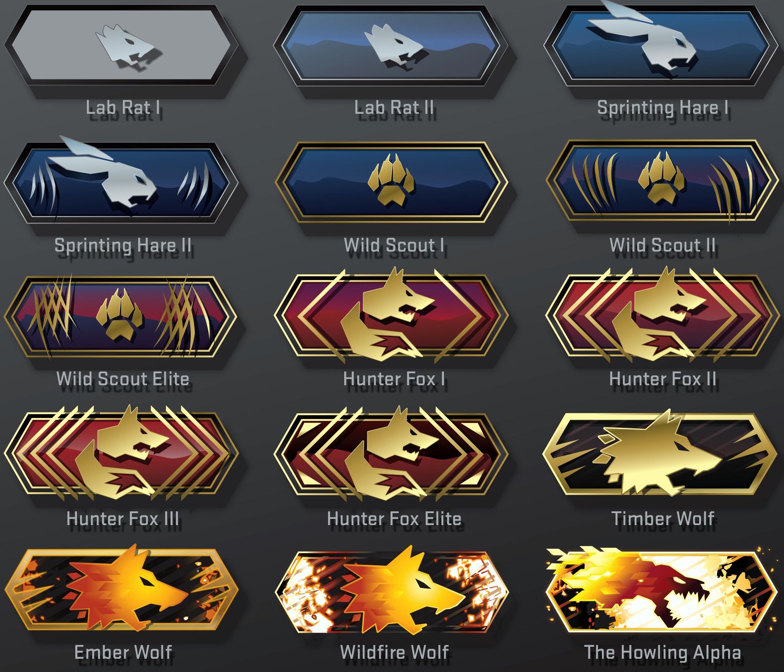
Task: Click the Sprinting Hare I badge
Action: [x=661, y=45]
